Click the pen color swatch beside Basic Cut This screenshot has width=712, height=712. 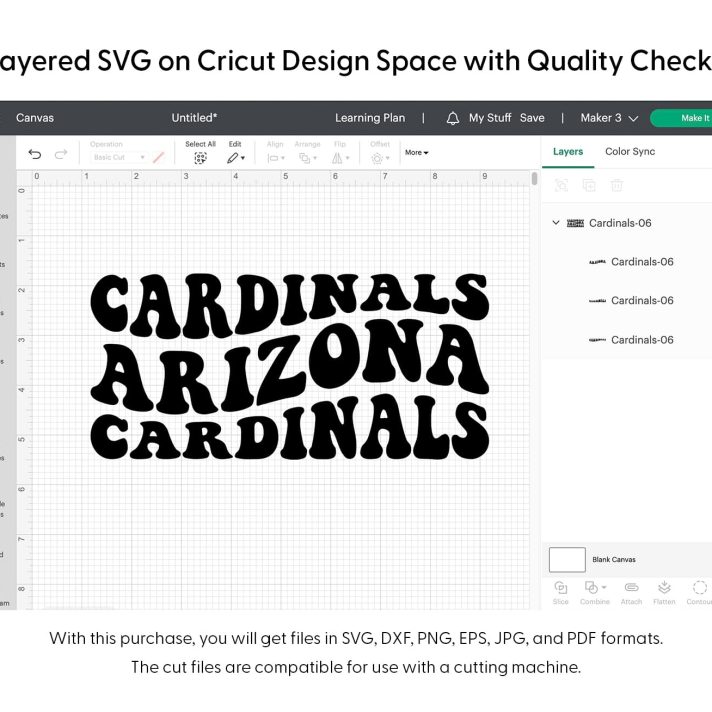click(158, 158)
